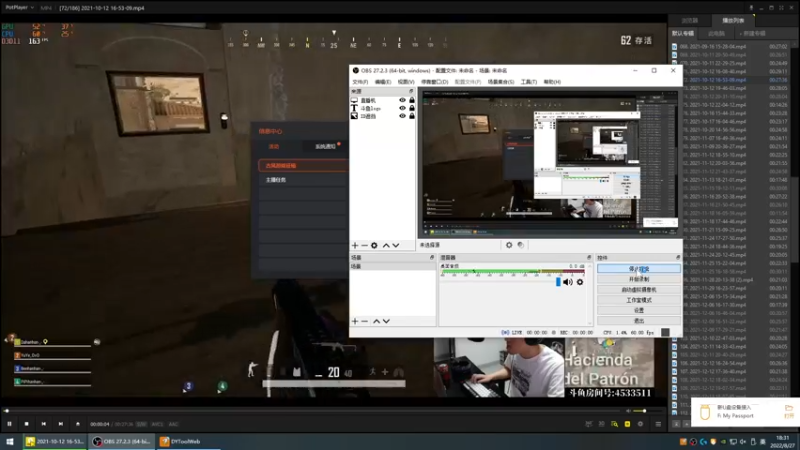Screen dimensions: 800x450
Task: Click the PotPlayer volume slider
Action: (647, 411)
